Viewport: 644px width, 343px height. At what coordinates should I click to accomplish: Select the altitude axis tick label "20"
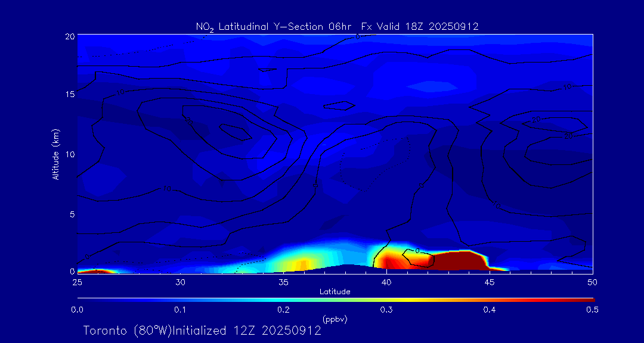(70, 36)
